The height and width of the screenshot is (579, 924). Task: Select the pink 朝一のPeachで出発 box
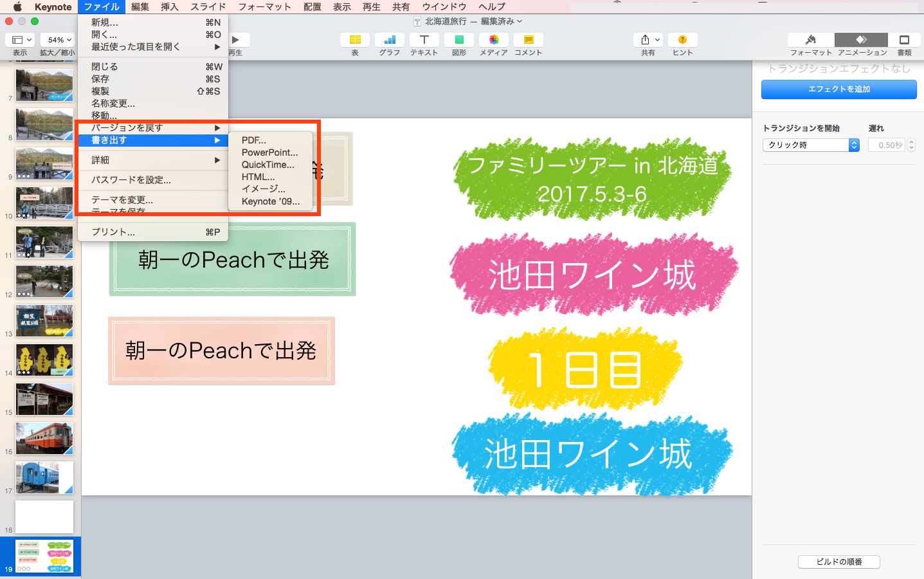click(x=221, y=351)
